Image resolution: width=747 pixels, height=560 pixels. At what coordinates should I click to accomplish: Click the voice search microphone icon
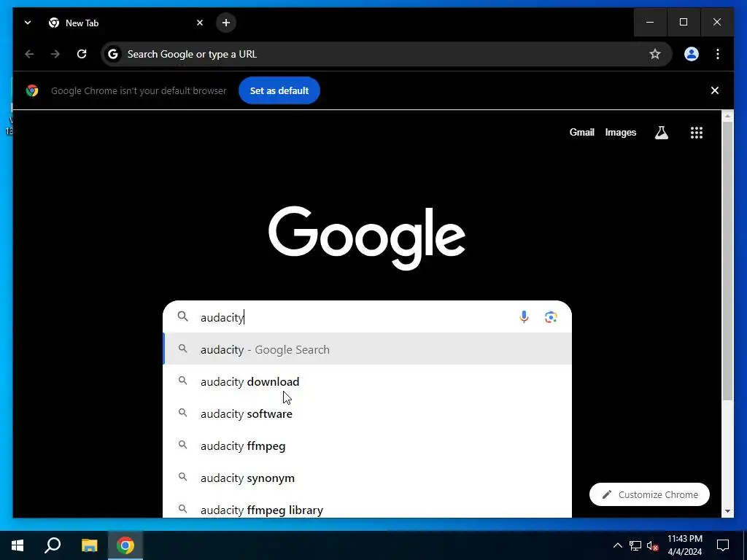(x=524, y=317)
